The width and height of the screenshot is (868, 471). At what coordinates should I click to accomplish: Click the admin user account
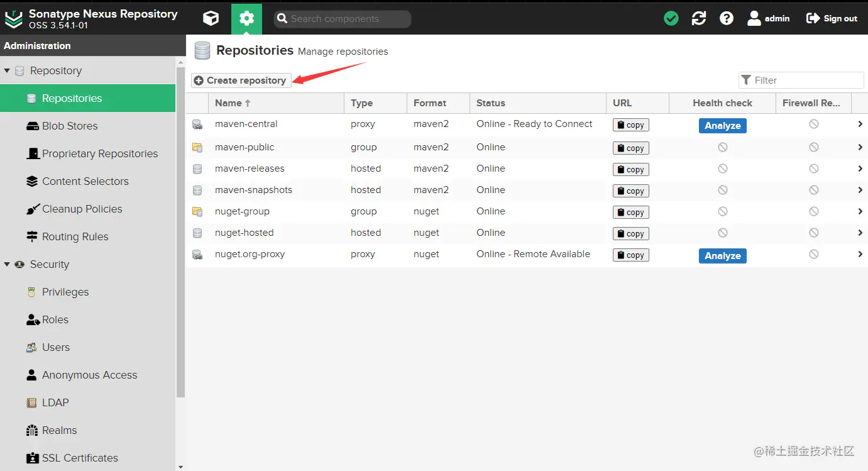point(768,18)
